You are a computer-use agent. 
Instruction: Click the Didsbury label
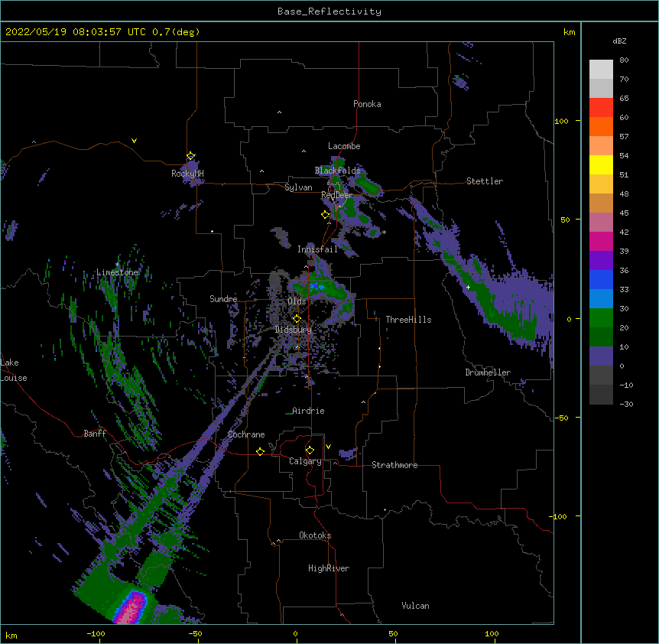click(294, 330)
